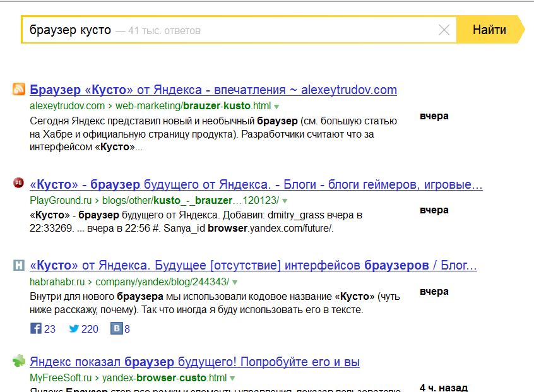The image size is (534, 392).
Task: Expand dropdown arrow next to alexeytrudov.com URL
Action: (x=276, y=106)
